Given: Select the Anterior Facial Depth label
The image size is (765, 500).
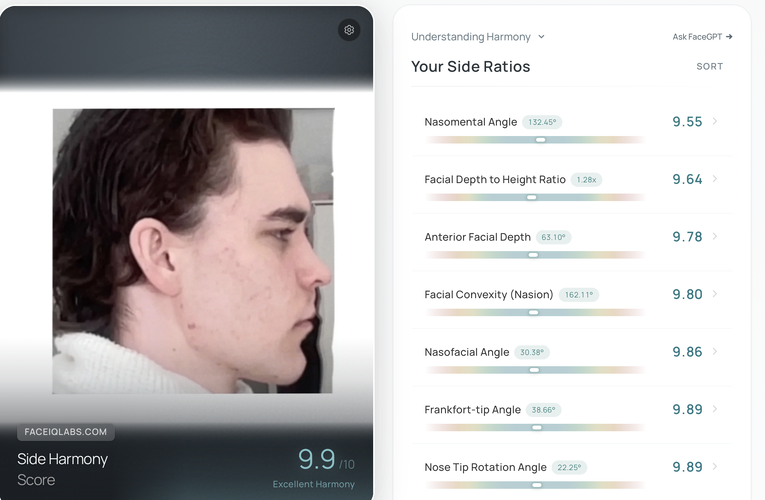Looking at the screenshot, I should (477, 237).
